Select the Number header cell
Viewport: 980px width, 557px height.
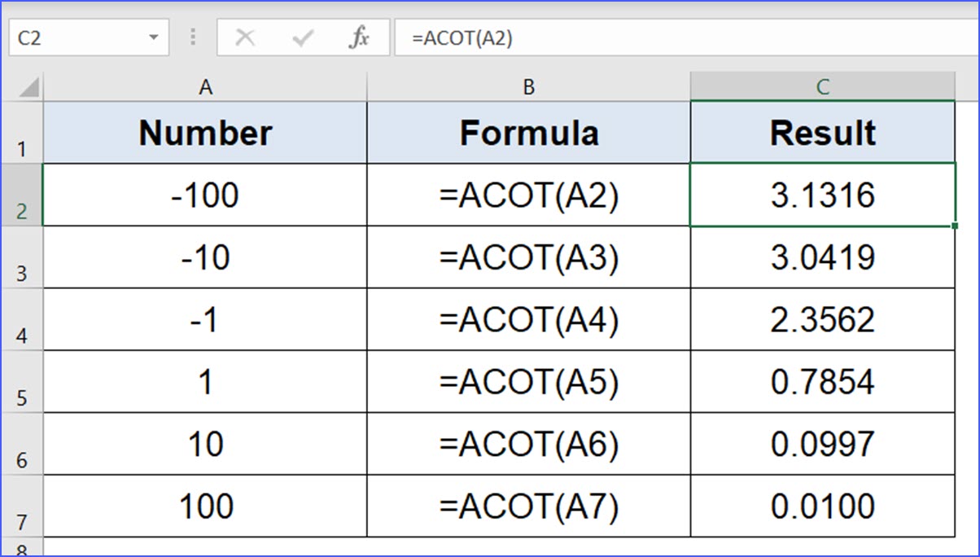(x=205, y=132)
